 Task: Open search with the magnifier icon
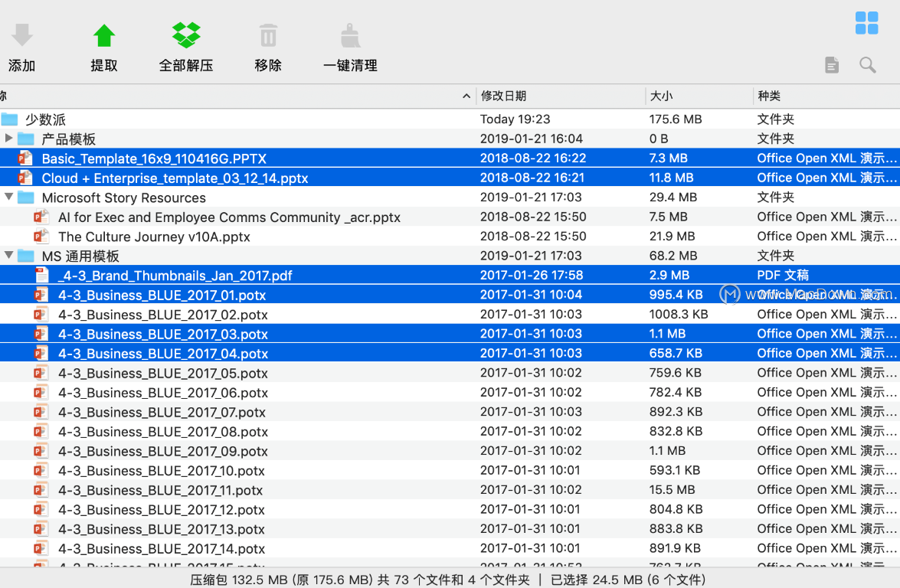click(867, 65)
